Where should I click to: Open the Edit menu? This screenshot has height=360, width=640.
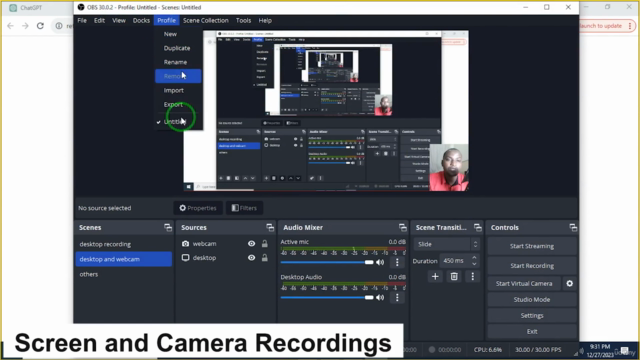[x=99, y=20]
